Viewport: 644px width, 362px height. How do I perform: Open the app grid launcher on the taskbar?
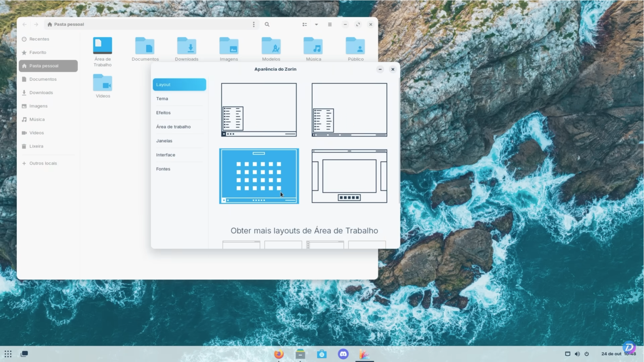click(x=8, y=354)
